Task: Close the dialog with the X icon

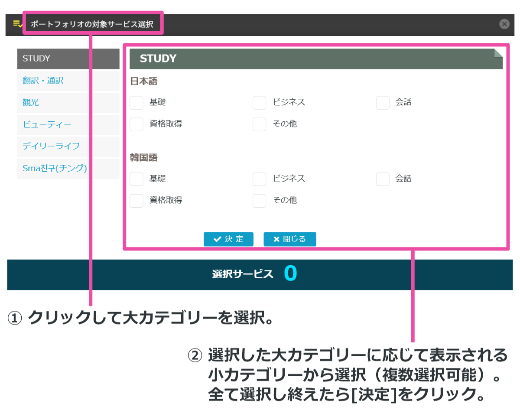Action: click(504, 24)
